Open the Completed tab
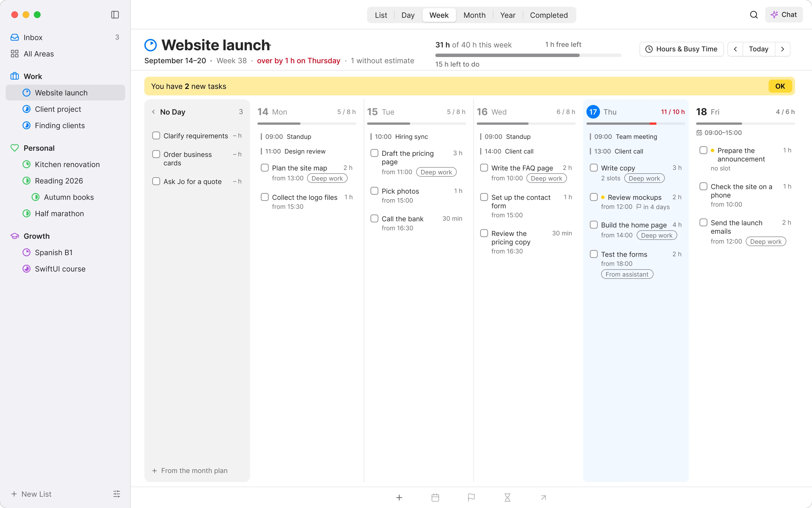Image resolution: width=812 pixels, height=508 pixels. pos(549,15)
